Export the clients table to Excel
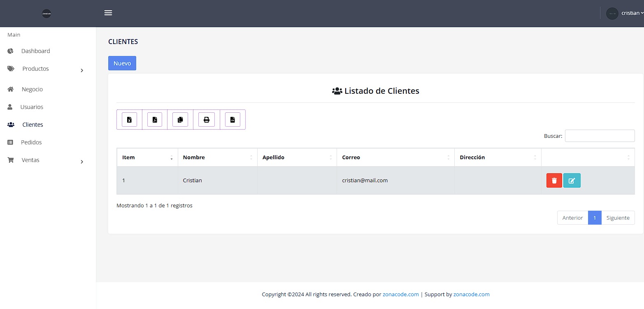This screenshot has width=644, height=309. pos(129,120)
